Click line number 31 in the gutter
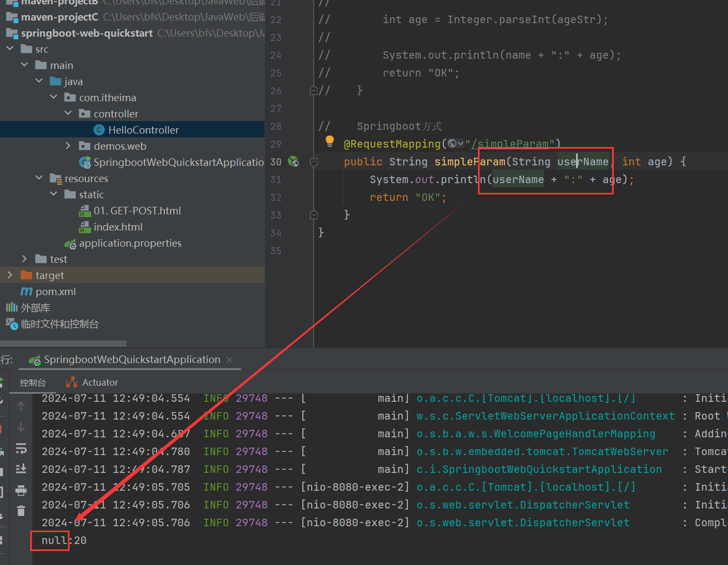The image size is (728, 565). (x=276, y=179)
